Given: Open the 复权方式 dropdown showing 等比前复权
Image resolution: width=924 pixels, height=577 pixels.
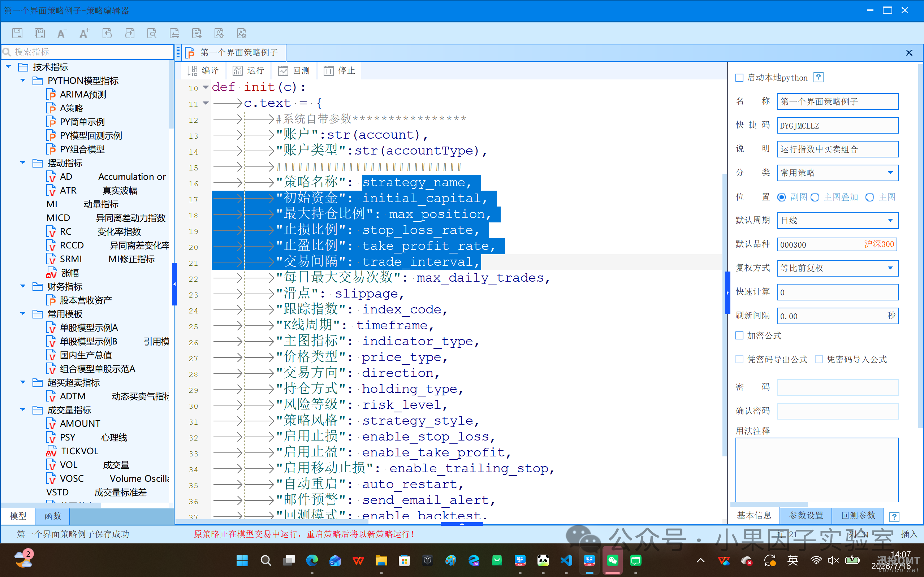Looking at the screenshot, I should [838, 268].
